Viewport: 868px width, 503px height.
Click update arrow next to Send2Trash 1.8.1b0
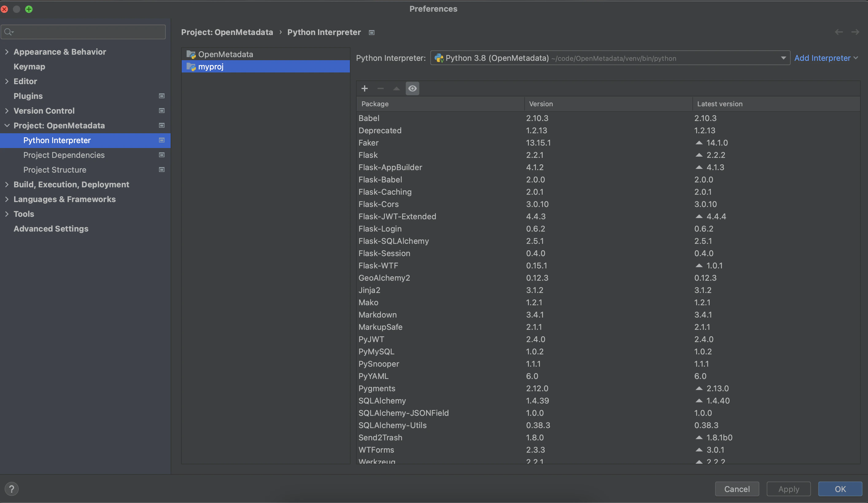point(699,438)
